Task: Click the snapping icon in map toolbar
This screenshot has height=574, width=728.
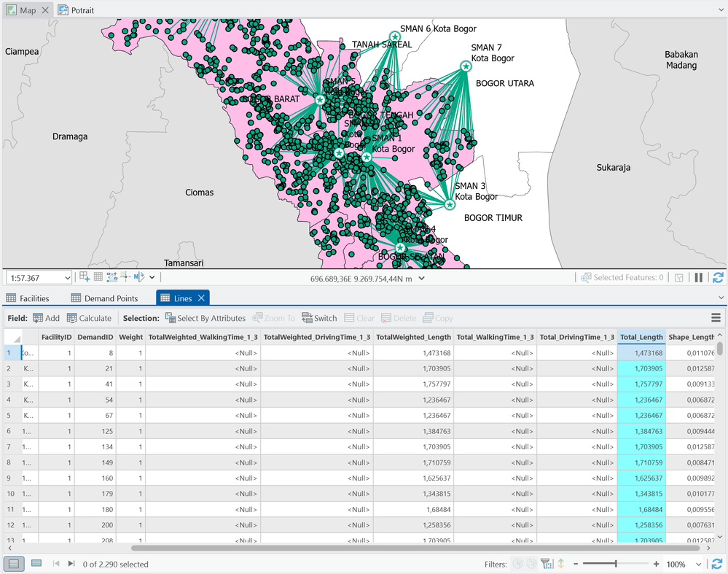Action: pos(85,277)
